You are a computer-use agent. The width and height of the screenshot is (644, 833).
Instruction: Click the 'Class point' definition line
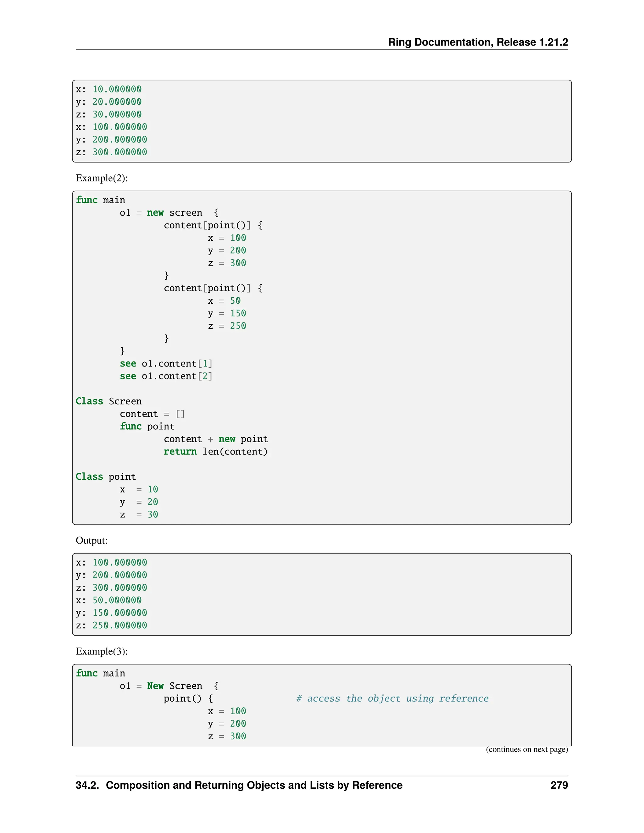tap(106, 477)
